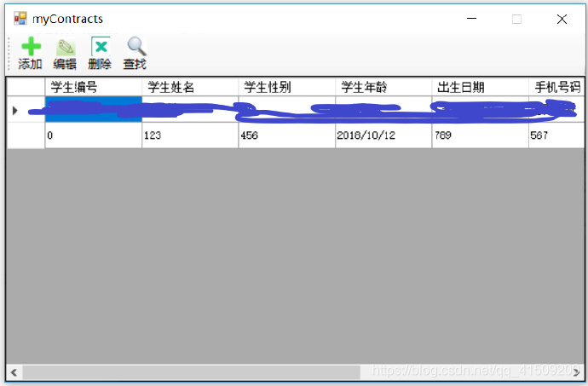Select the cell containing 567

pos(556,135)
